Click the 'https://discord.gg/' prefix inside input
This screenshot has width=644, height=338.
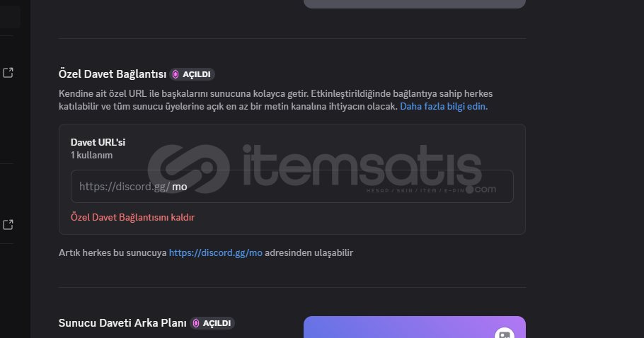125,186
